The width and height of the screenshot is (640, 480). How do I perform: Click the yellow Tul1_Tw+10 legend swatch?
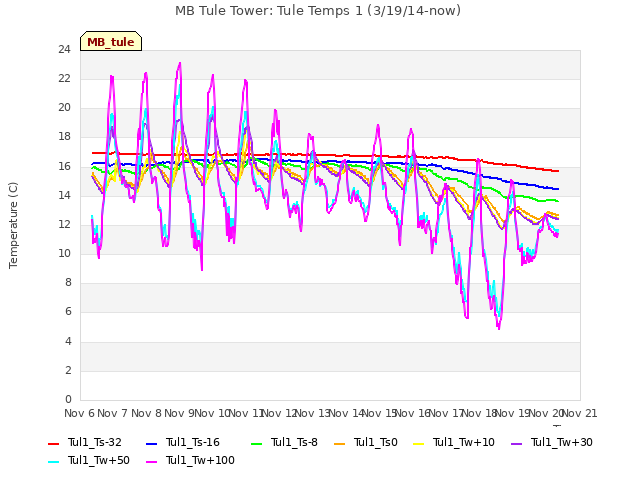point(418,443)
